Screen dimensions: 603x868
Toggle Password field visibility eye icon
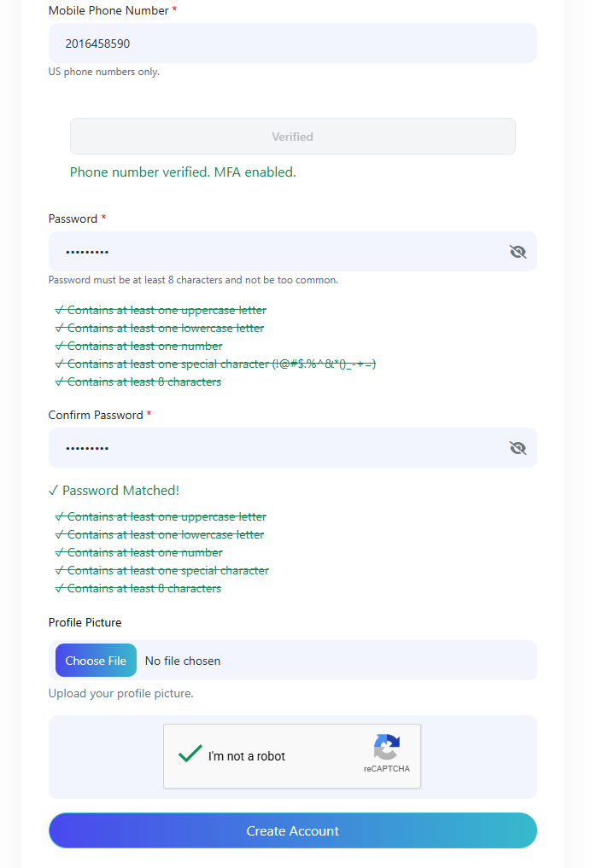tap(518, 252)
